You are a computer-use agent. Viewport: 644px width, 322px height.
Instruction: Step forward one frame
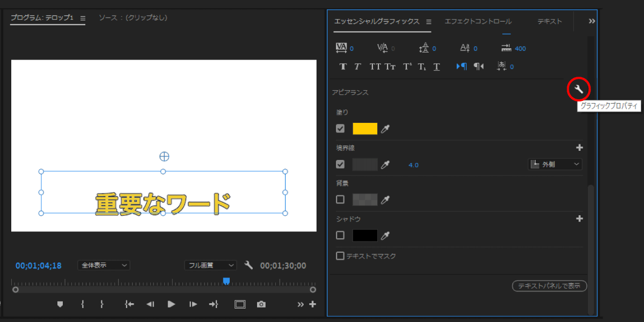point(193,304)
